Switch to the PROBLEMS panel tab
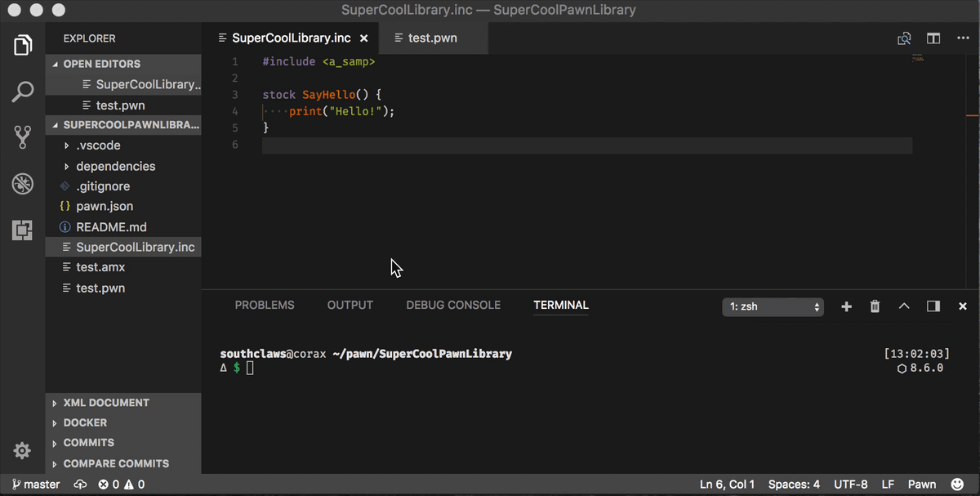980x496 pixels. (265, 305)
